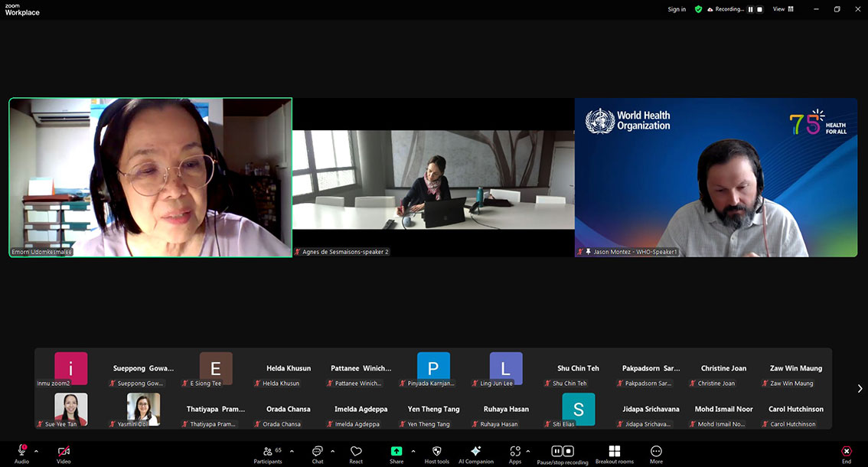
Task: Click the Sign in link
Action: [x=677, y=9]
